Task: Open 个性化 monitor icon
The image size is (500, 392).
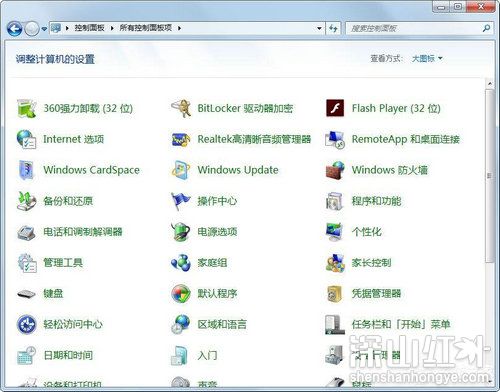Action: tap(334, 232)
